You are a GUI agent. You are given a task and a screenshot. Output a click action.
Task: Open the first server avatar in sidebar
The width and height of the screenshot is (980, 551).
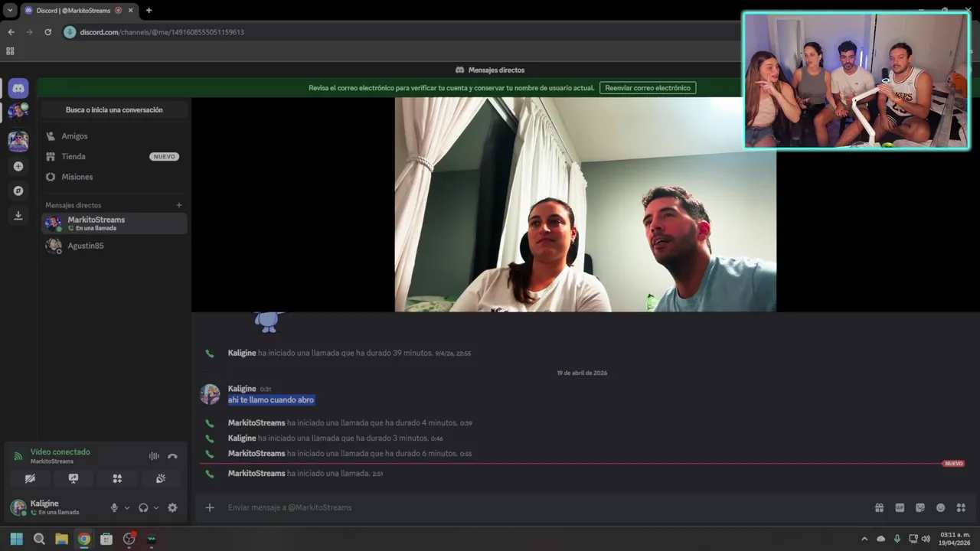pos(18,112)
